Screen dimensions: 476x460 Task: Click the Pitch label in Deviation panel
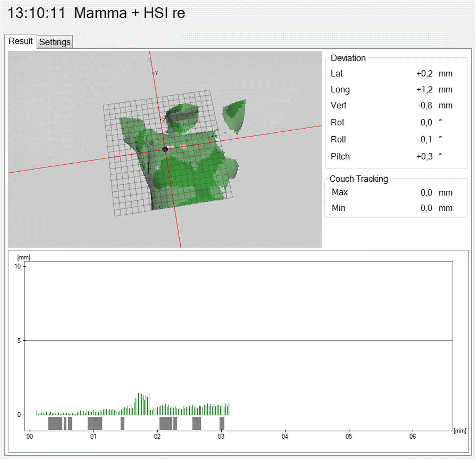(340, 156)
